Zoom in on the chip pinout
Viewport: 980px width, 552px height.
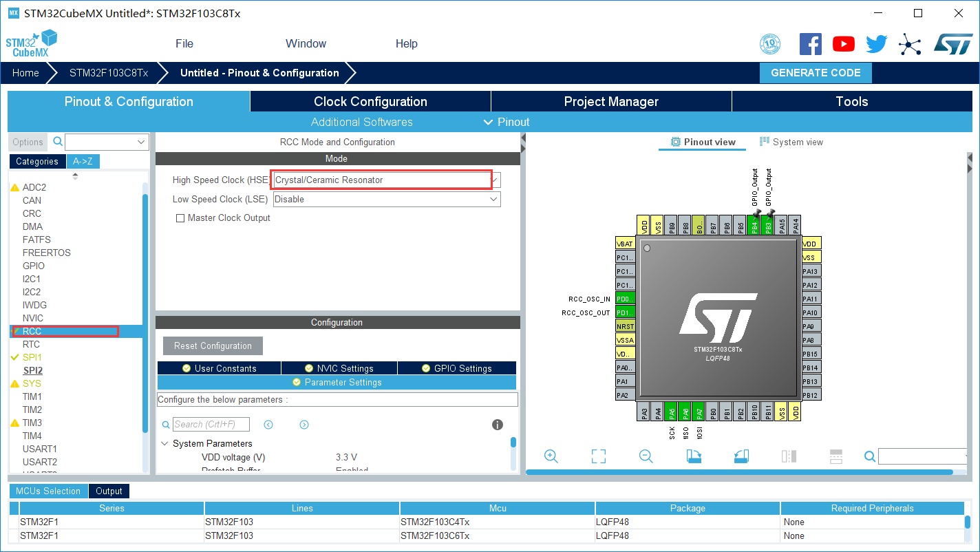click(x=551, y=456)
